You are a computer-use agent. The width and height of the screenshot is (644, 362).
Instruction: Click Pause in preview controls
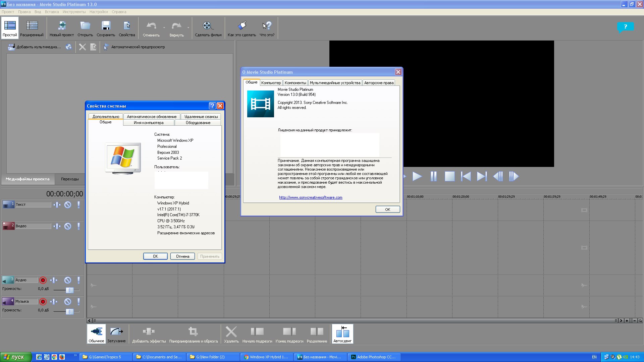433,176
